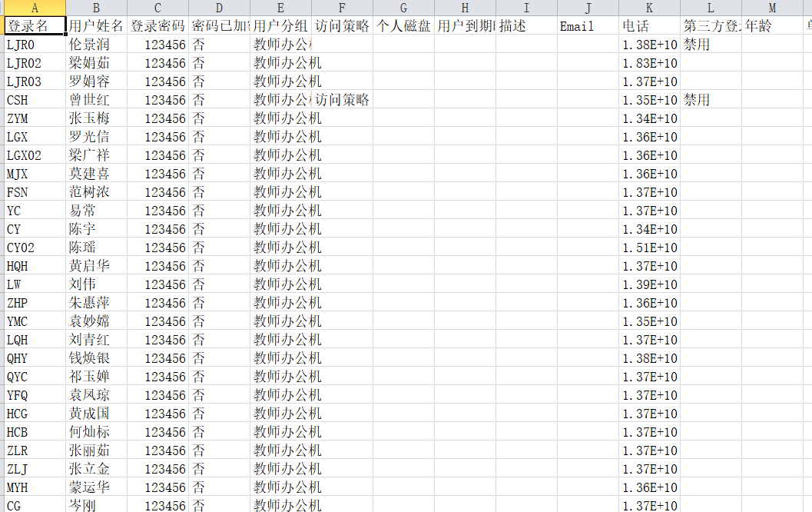Screen dimensions: 812x512
Task: Select cell with login name LJR0
Action: coord(35,45)
